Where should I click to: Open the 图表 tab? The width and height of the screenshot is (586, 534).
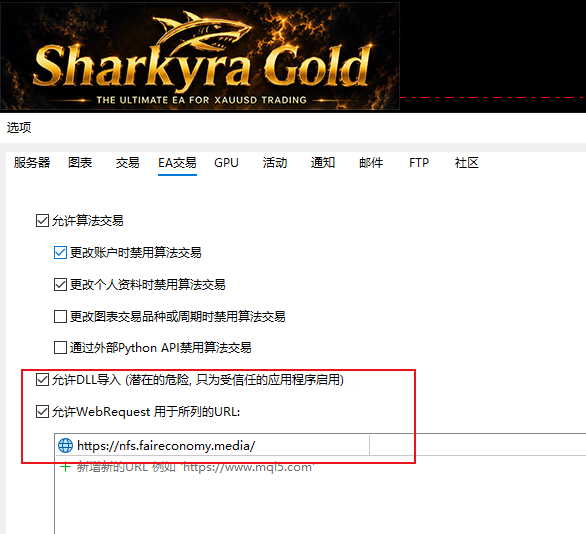[80, 163]
